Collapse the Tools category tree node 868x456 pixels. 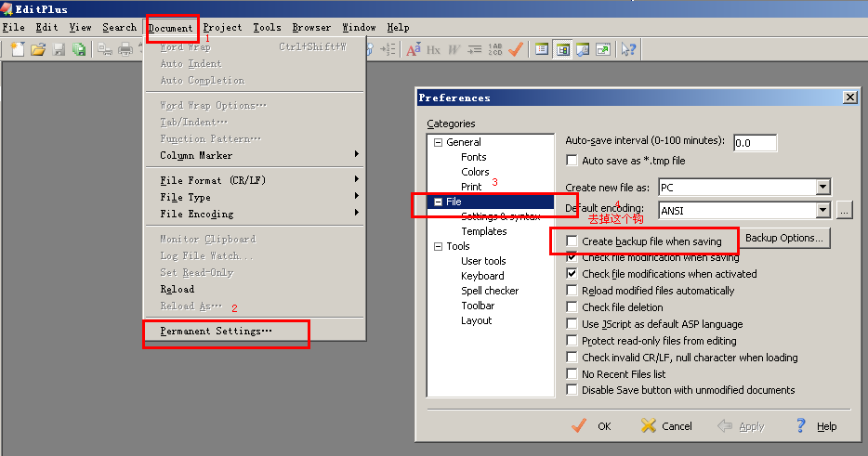pyautogui.click(x=438, y=246)
